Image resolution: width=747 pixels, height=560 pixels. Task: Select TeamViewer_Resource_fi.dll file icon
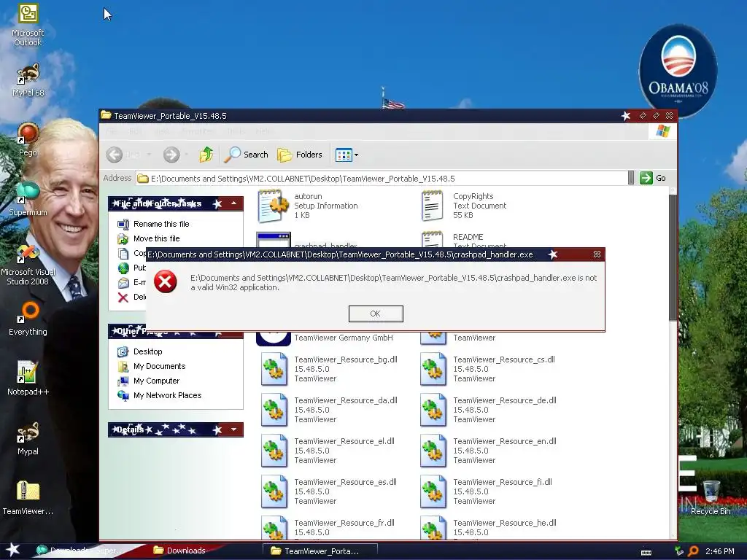point(433,492)
